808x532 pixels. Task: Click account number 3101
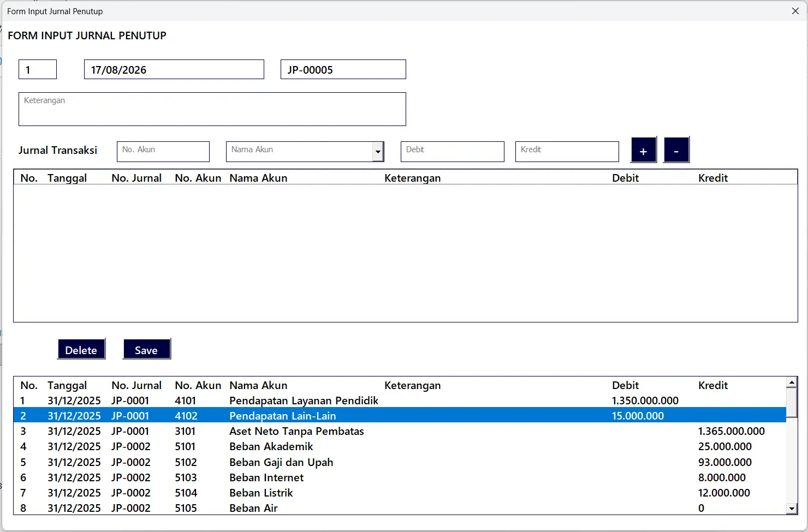185,431
